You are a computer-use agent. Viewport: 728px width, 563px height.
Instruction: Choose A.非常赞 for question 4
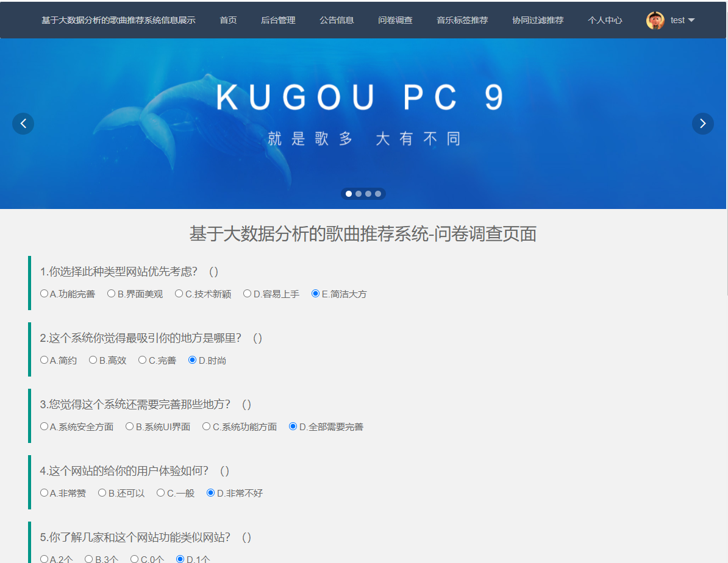click(x=44, y=492)
